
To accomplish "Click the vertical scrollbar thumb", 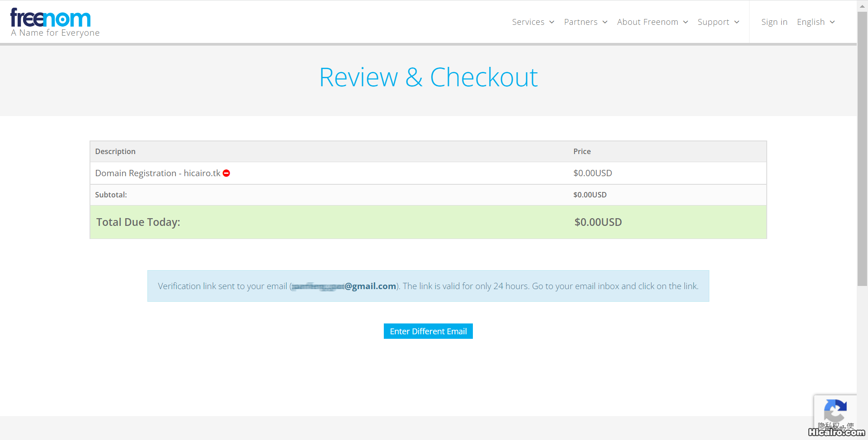I will (862, 149).
